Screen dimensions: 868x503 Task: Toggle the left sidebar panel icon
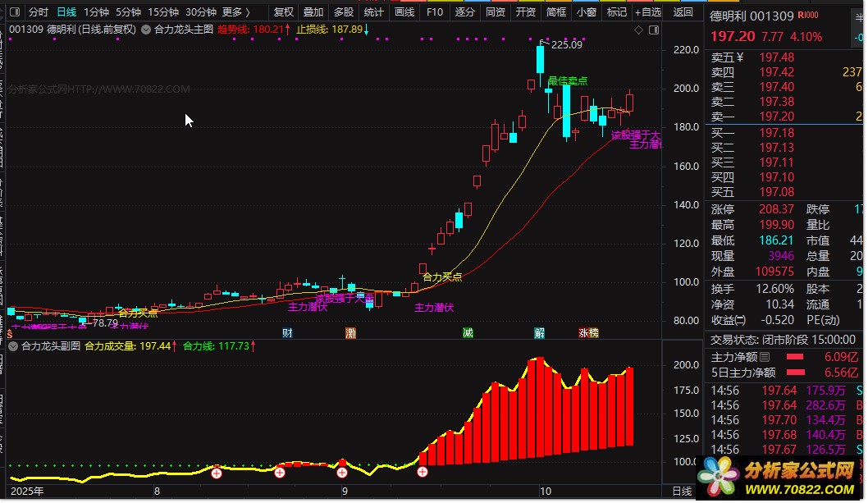click(15, 11)
